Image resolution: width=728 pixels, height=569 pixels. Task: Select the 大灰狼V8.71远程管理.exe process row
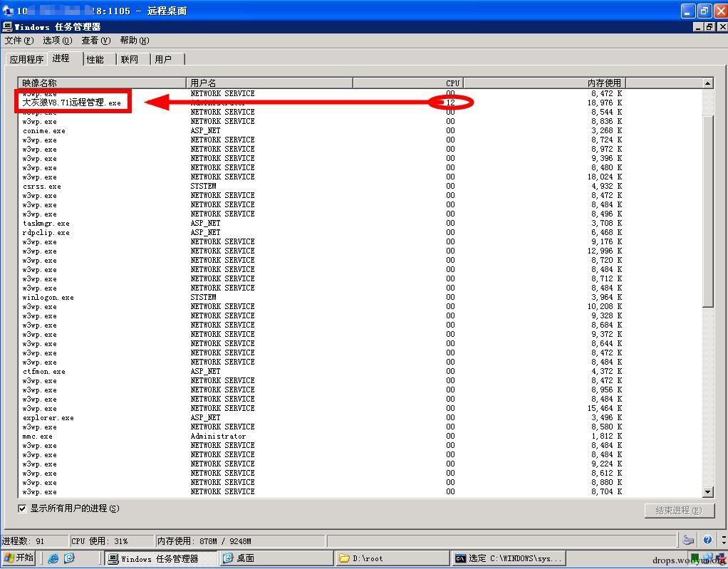click(360, 103)
